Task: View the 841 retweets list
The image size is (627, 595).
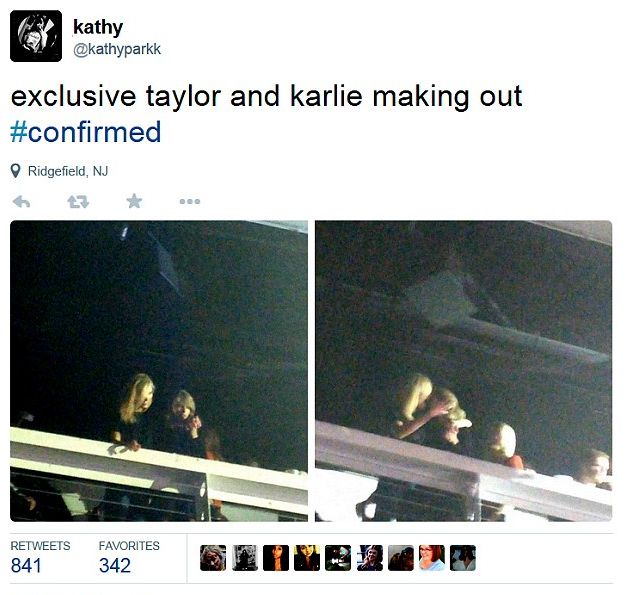Action: pyautogui.click(x=40, y=558)
